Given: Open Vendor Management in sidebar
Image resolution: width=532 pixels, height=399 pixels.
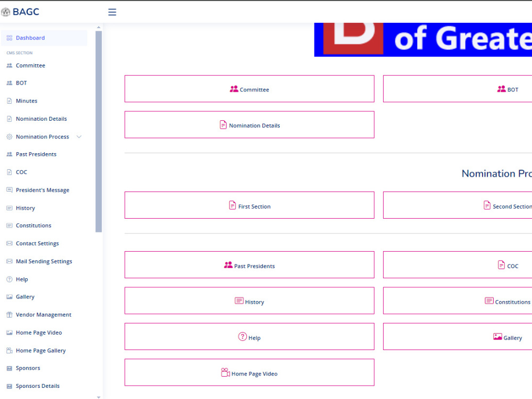Looking at the screenshot, I should (x=44, y=314).
